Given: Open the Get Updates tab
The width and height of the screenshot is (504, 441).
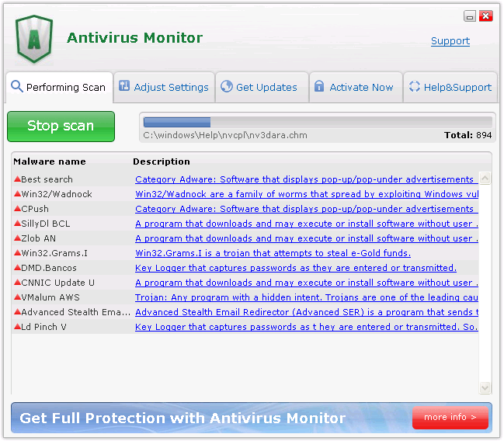Looking at the screenshot, I should 259,88.
